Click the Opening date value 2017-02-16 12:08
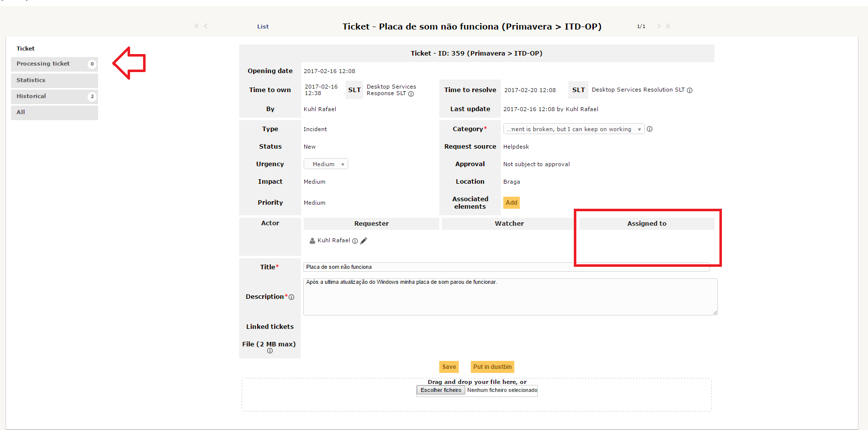Screen dimensions: 868x430 click(x=329, y=71)
